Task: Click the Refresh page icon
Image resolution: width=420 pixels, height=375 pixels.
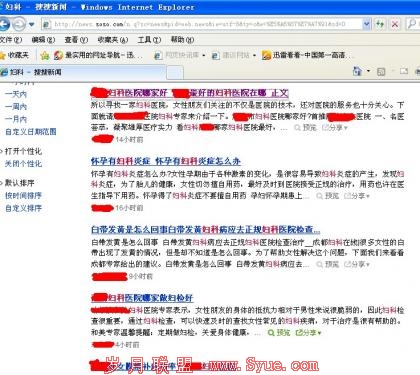Action: (380, 24)
